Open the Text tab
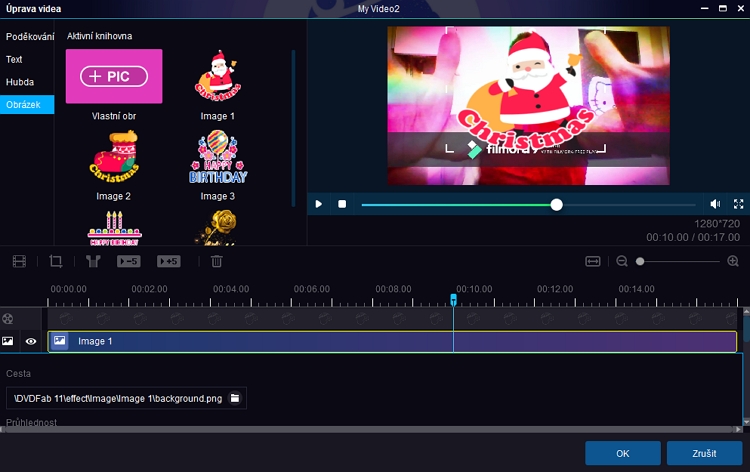This screenshot has width=750, height=472. [14, 59]
